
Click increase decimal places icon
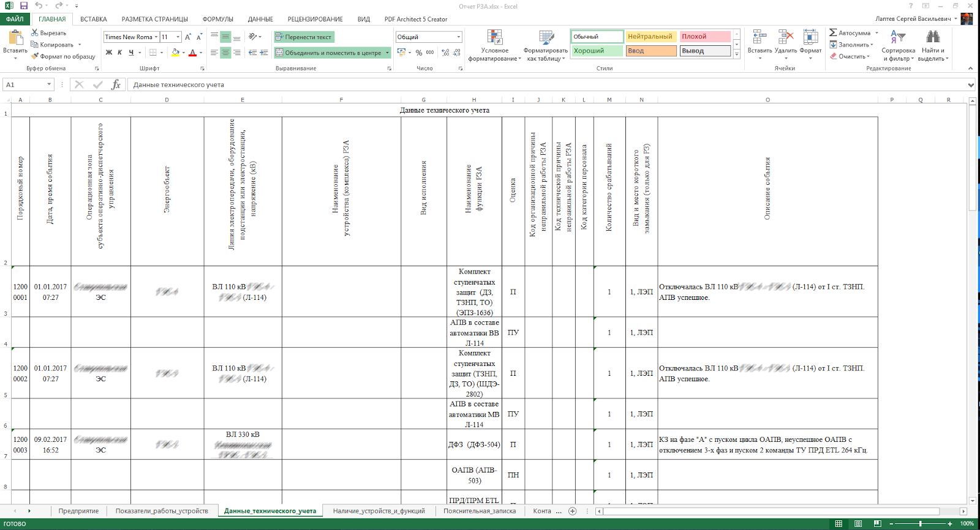click(x=446, y=53)
